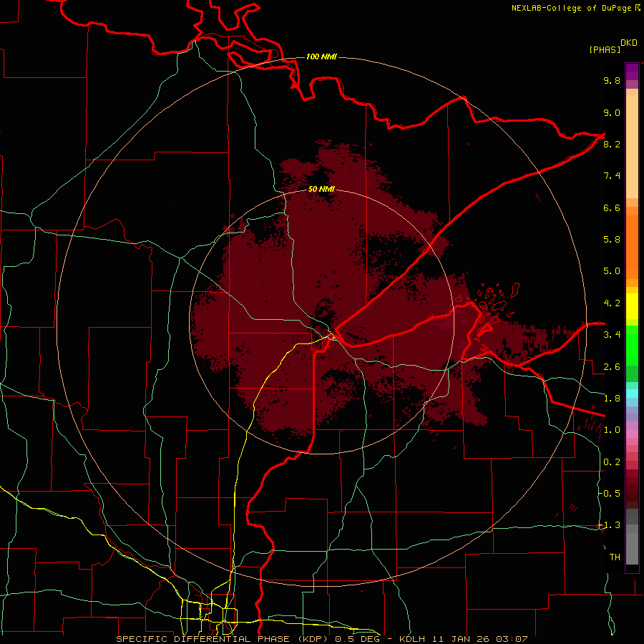Click the 100 NMI range ring label
Viewport: 644px width, 644px height.
click(x=321, y=57)
